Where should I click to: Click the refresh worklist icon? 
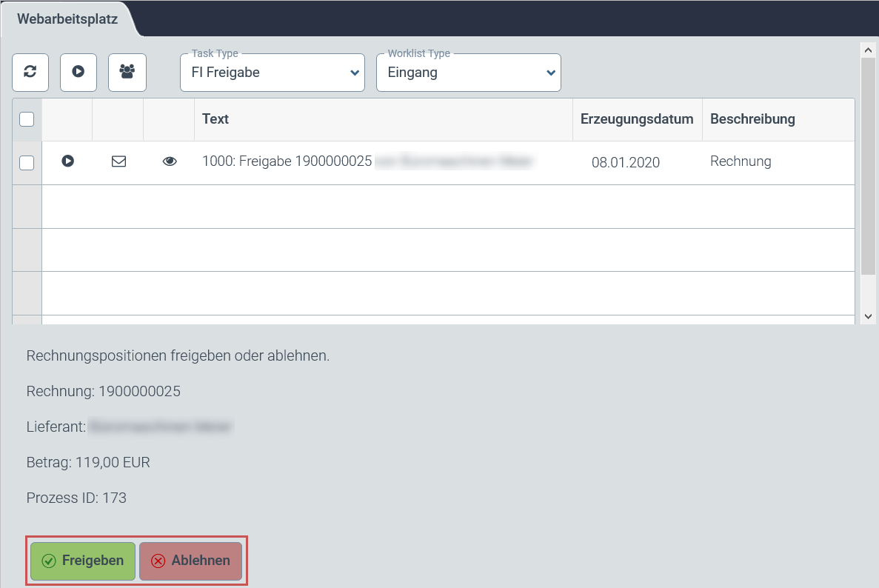30,72
